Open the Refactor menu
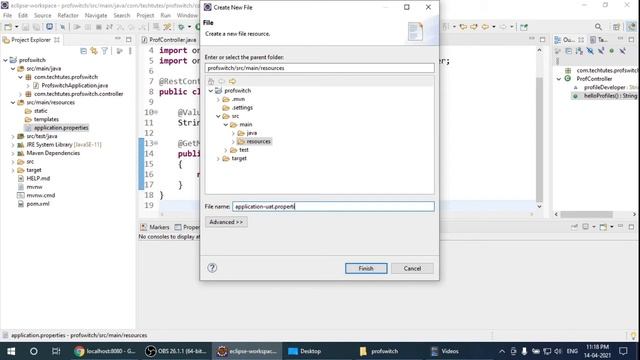The image size is (640, 360). [68, 15]
